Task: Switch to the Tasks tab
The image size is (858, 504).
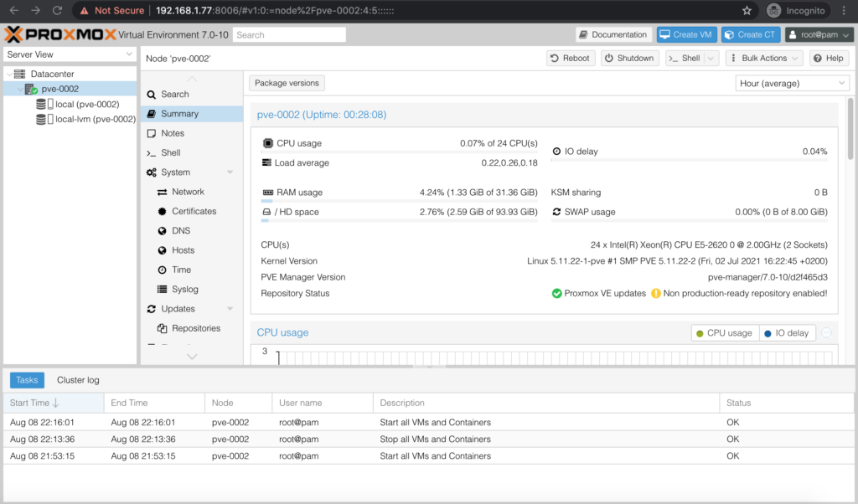Action: 27,380
